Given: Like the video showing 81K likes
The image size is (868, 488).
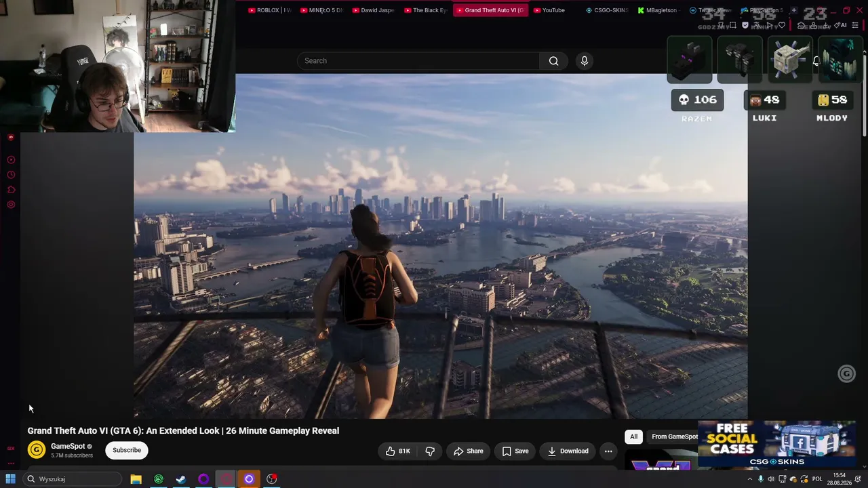Looking at the screenshot, I should (x=398, y=451).
